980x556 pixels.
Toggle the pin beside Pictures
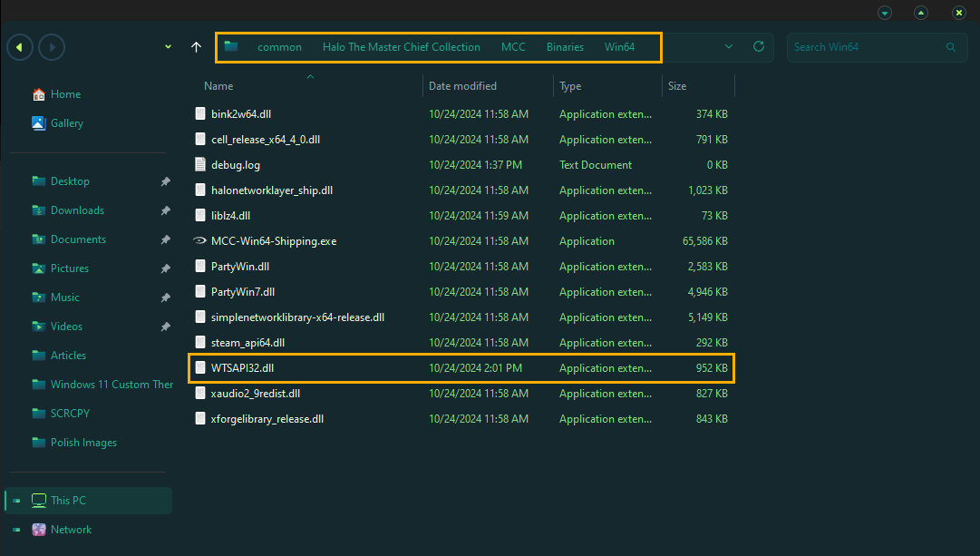click(166, 268)
